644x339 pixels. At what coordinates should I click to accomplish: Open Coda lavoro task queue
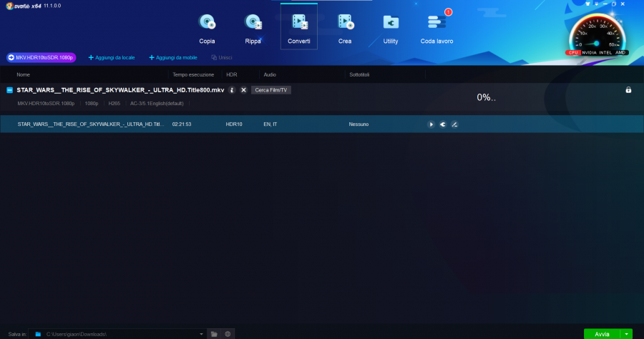tap(436, 29)
